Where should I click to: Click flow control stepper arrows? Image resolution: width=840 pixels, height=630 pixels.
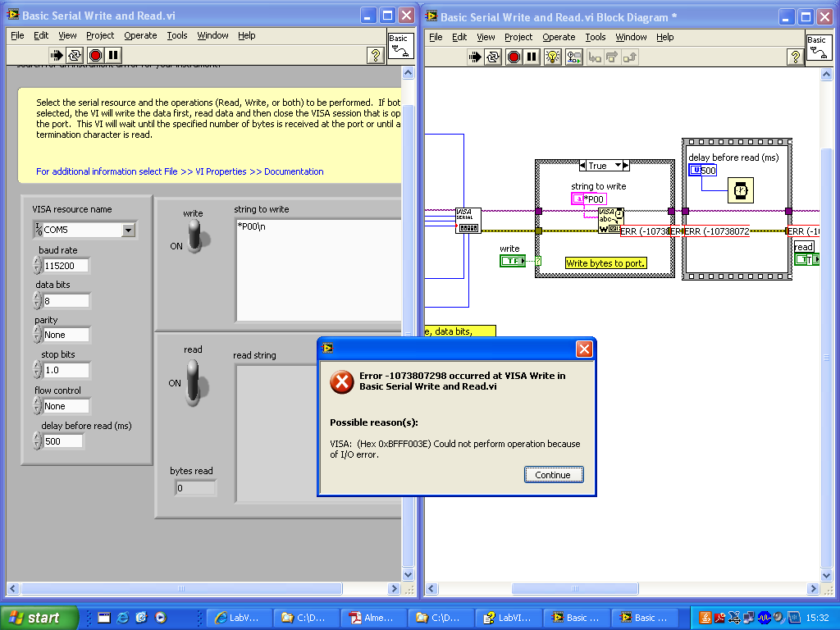click(x=37, y=405)
